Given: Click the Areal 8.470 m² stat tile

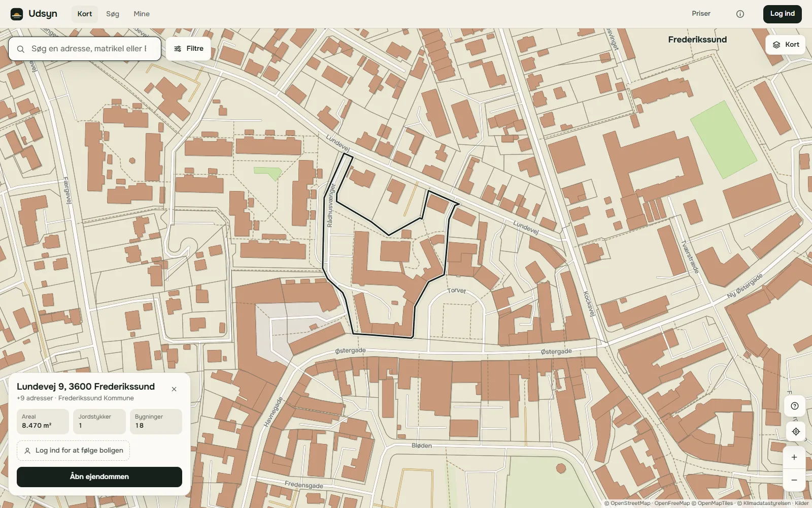Looking at the screenshot, I should pyautogui.click(x=43, y=422).
